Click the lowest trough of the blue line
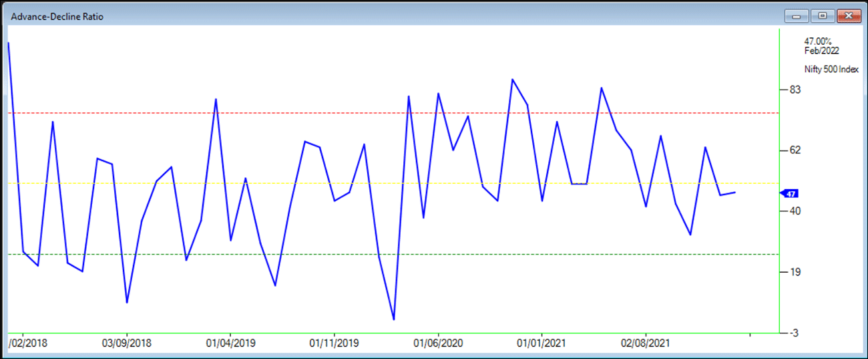 [x=393, y=319]
